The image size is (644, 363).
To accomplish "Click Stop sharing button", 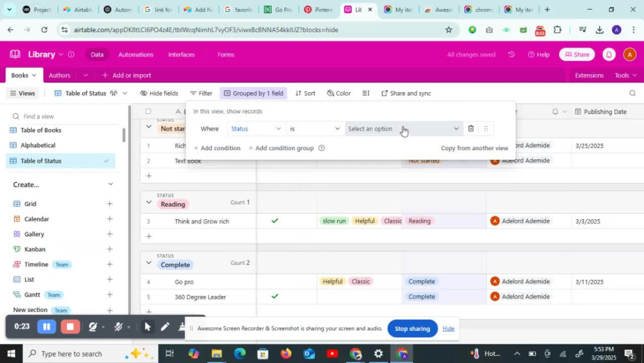I will [x=412, y=328].
